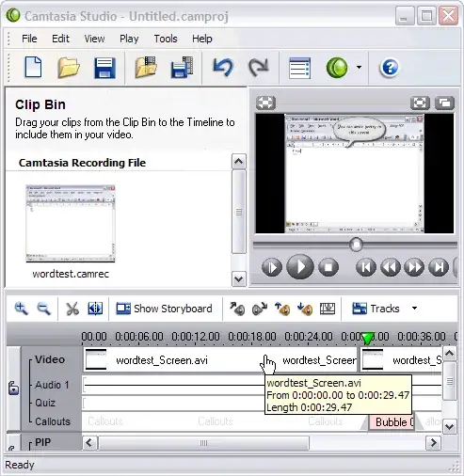Viewport: 464px width, 476px height.
Task: Zoom out on the timeline
Action: coord(43,309)
